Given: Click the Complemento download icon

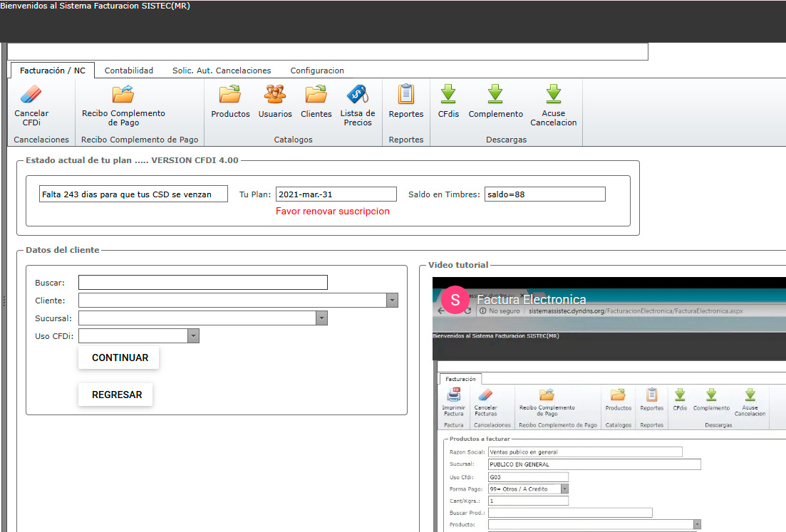Looking at the screenshot, I should (495, 95).
